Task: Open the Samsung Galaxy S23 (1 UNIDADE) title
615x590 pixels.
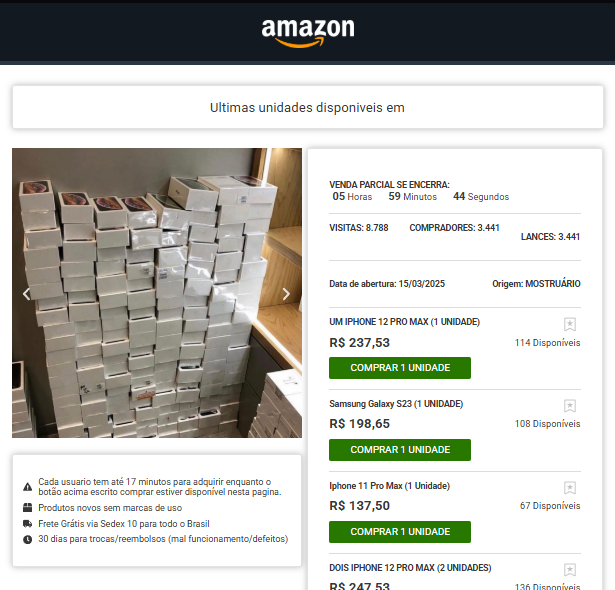Action: [396, 404]
